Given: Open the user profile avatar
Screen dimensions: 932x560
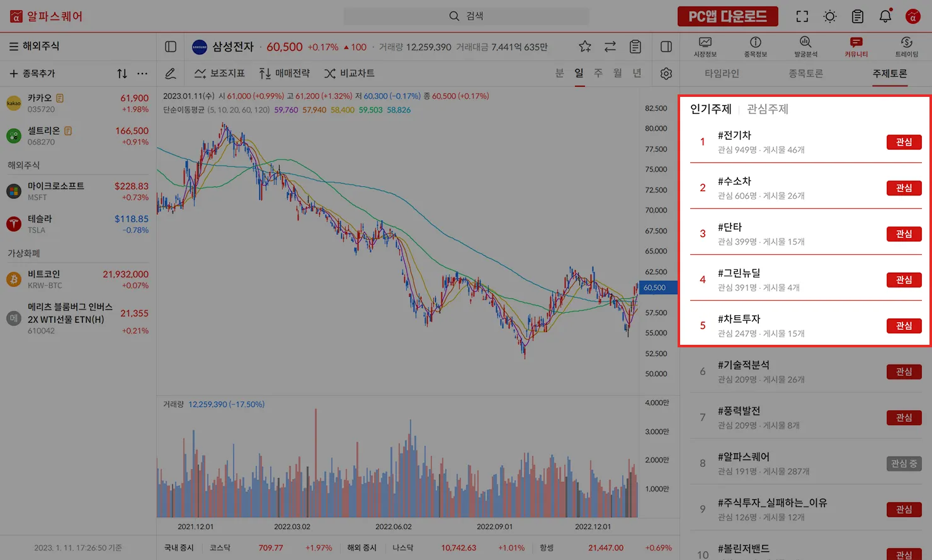Looking at the screenshot, I should [913, 16].
